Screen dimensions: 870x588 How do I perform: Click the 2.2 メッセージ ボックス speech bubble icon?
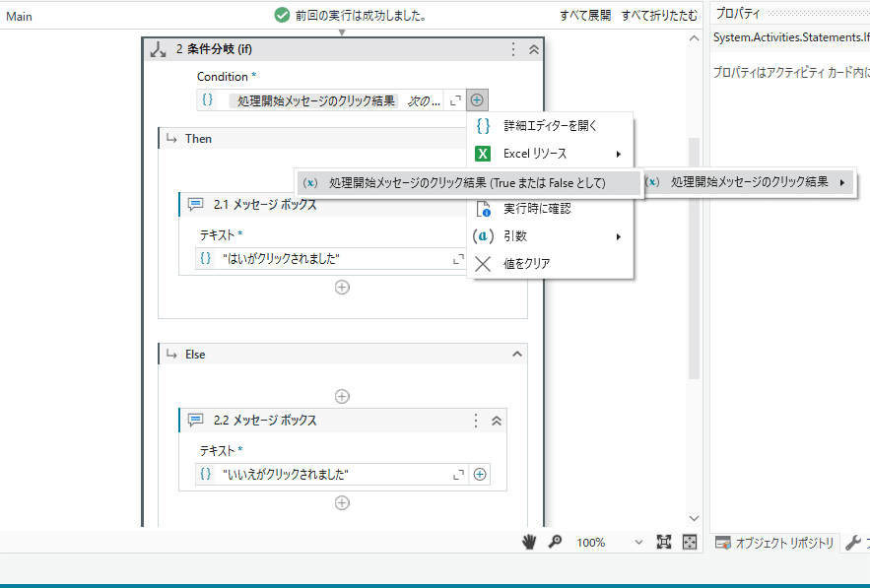tap(195, 420)
